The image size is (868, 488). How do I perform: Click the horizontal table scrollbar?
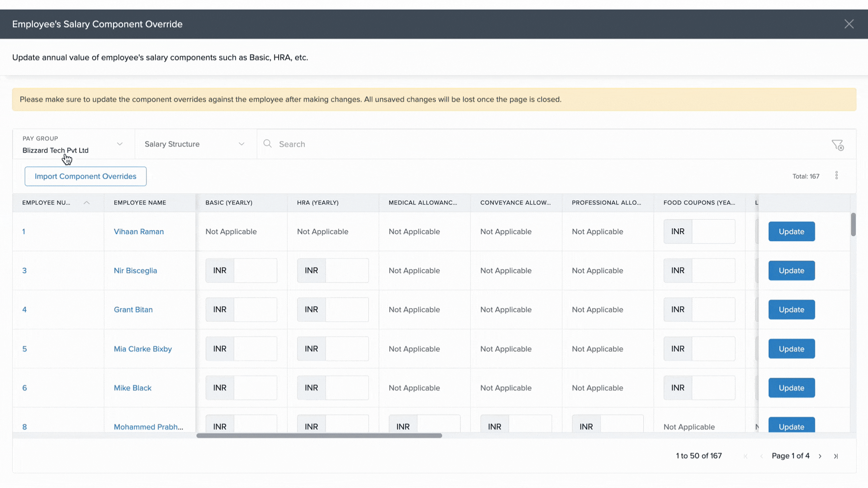pyautogui.click(x=319, y=436)
